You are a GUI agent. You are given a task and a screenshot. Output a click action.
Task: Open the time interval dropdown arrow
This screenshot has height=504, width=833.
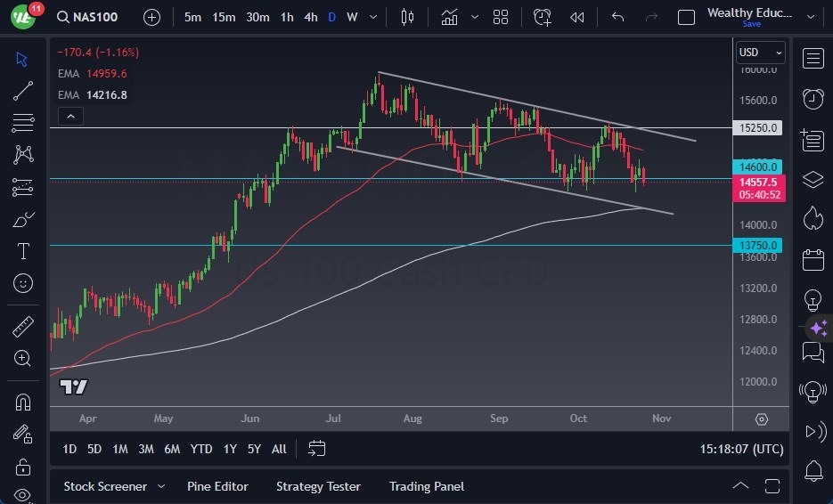pos(372,17)
